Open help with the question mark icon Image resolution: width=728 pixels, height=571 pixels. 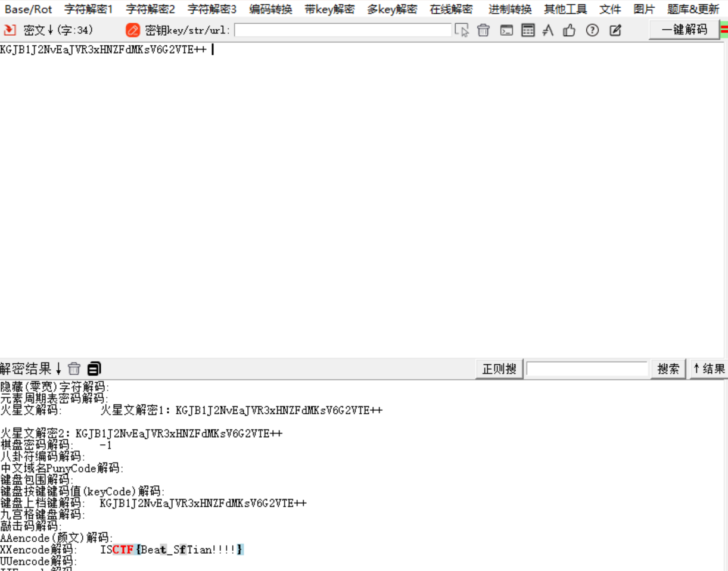point(592,30)
